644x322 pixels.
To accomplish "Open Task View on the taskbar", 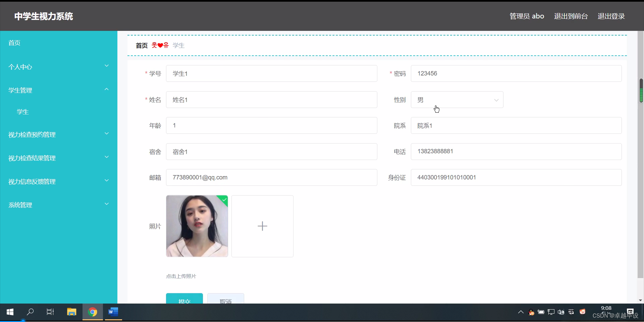I will pos(50,312).
